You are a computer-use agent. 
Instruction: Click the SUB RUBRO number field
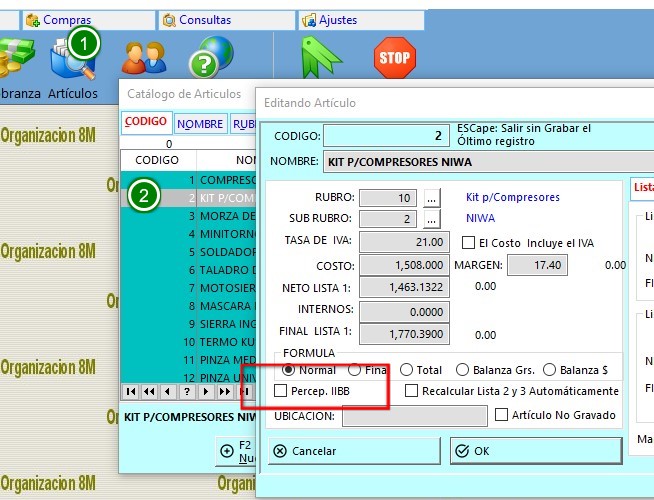[388, 219]
